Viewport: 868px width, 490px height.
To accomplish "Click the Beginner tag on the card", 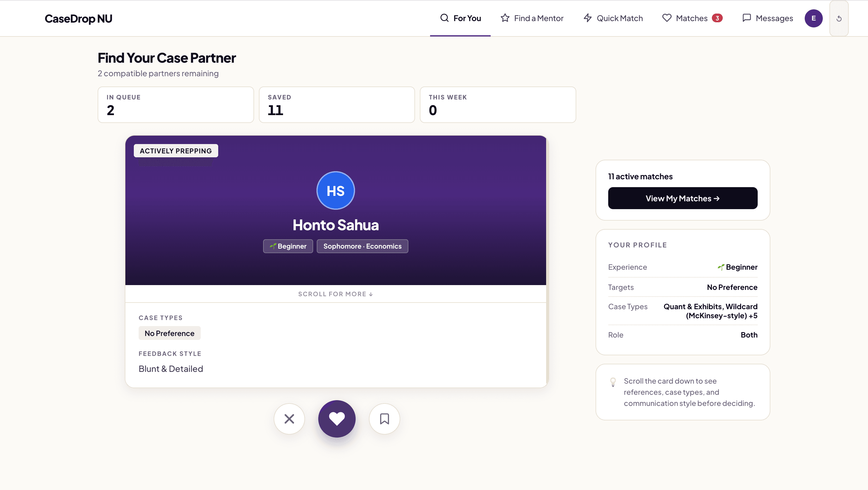I will coord(288,246).
